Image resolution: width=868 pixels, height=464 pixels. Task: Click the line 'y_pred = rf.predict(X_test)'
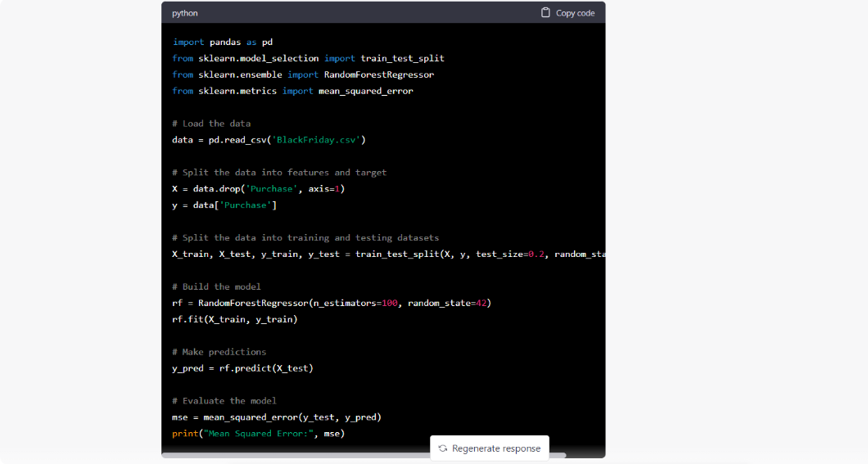[x=242, y=368]
